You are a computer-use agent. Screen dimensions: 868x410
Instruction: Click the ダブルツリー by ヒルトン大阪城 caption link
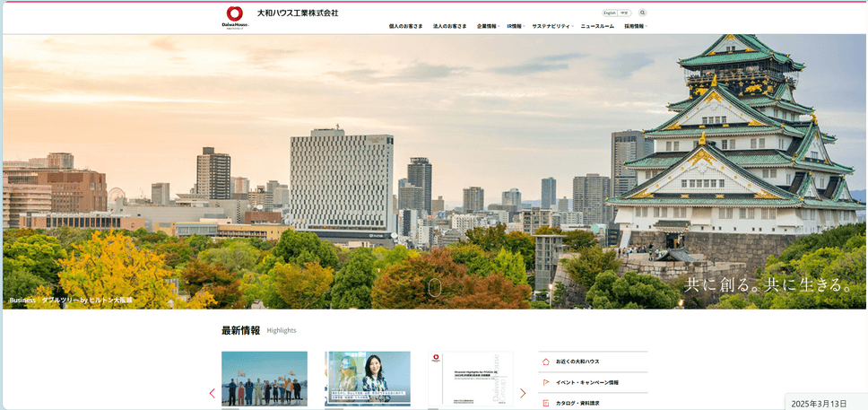[87, 300]
